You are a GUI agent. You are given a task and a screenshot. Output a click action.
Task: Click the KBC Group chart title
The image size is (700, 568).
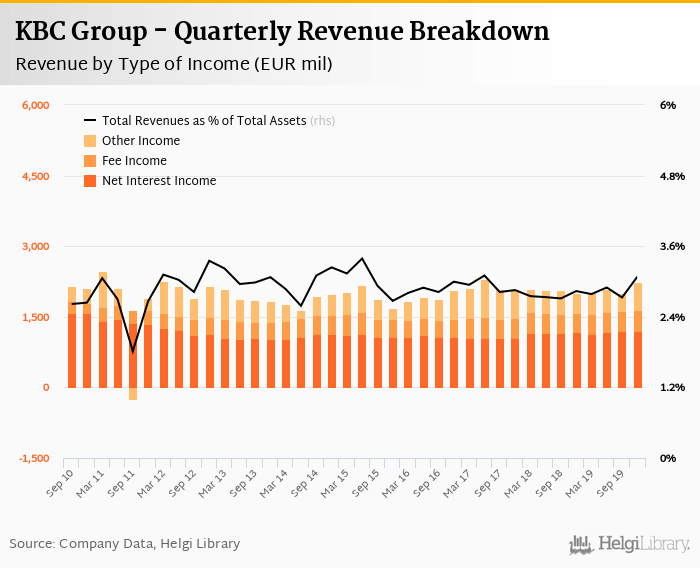pyautogui.click(x=282, y=32)
